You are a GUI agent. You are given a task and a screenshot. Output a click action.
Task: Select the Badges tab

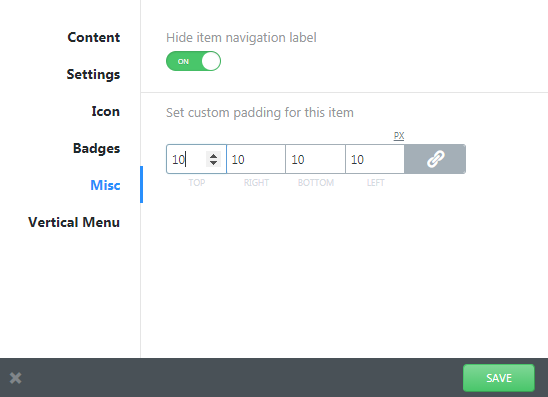click(x=96, y=148)
